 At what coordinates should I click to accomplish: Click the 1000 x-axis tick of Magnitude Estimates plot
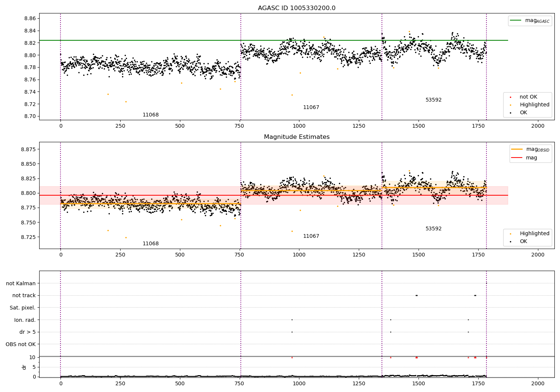(x=299, y=255)
